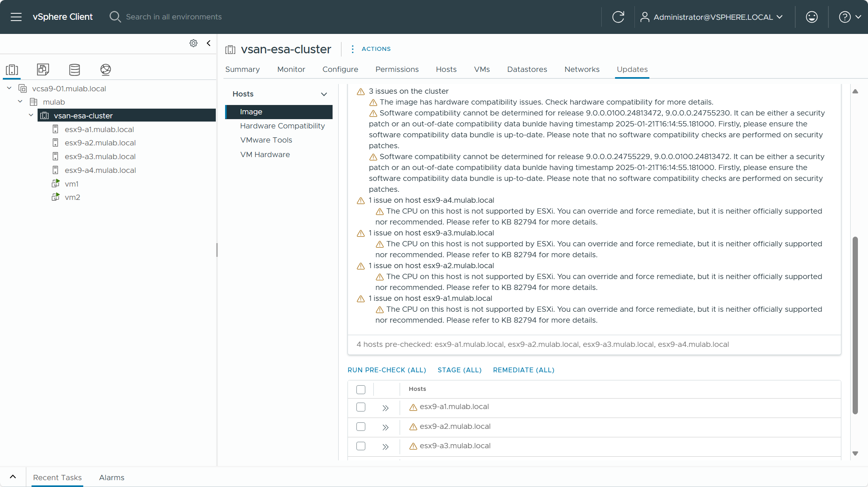Expand esx9-a3.mulab.local row details

[x=386, y=447]
